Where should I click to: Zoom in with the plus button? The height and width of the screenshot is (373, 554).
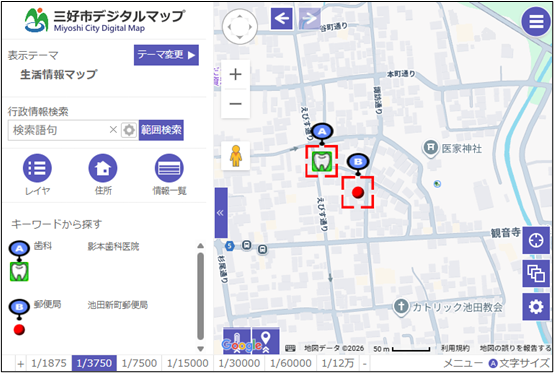[235, 75]
